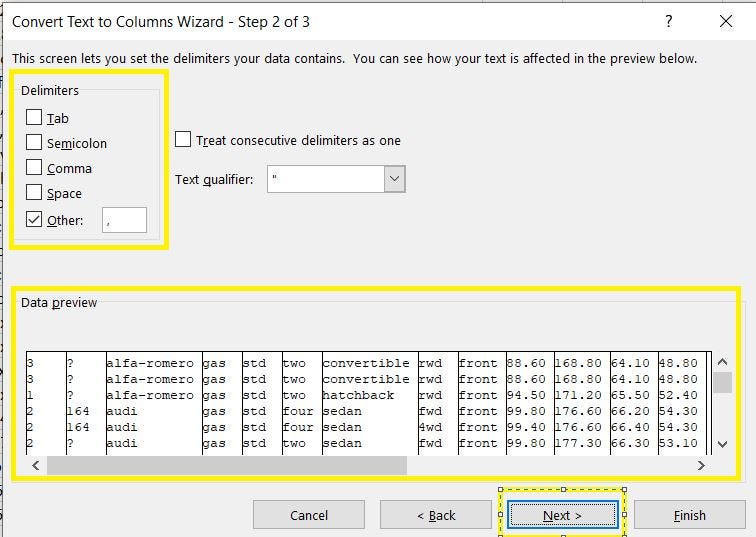Enable the Semicolon delimiter checkbox
This screenshot has height=537, width=756.
pos(34,142)
